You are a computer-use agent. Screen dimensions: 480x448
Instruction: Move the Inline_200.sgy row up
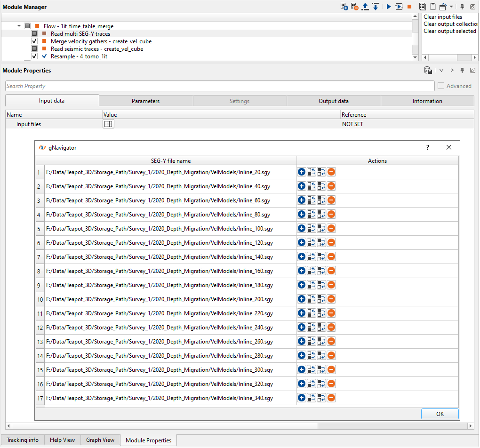pyautogui.click(x=312, y=299)
